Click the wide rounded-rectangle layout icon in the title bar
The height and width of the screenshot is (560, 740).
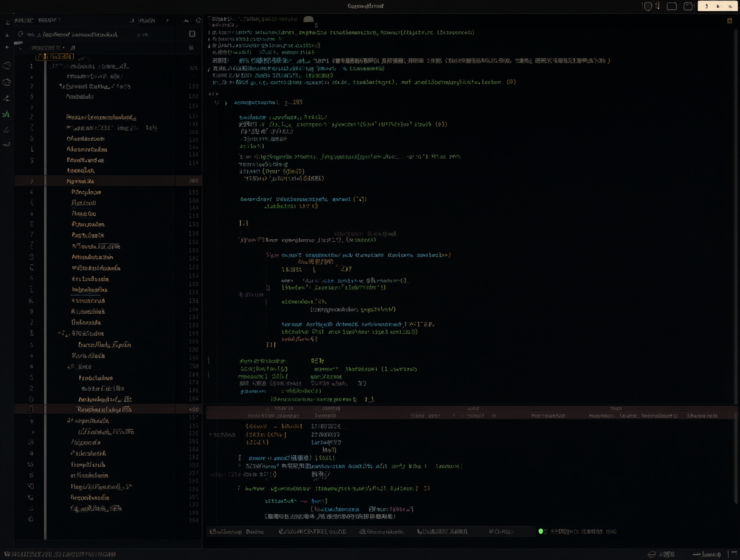click(672, 6)
